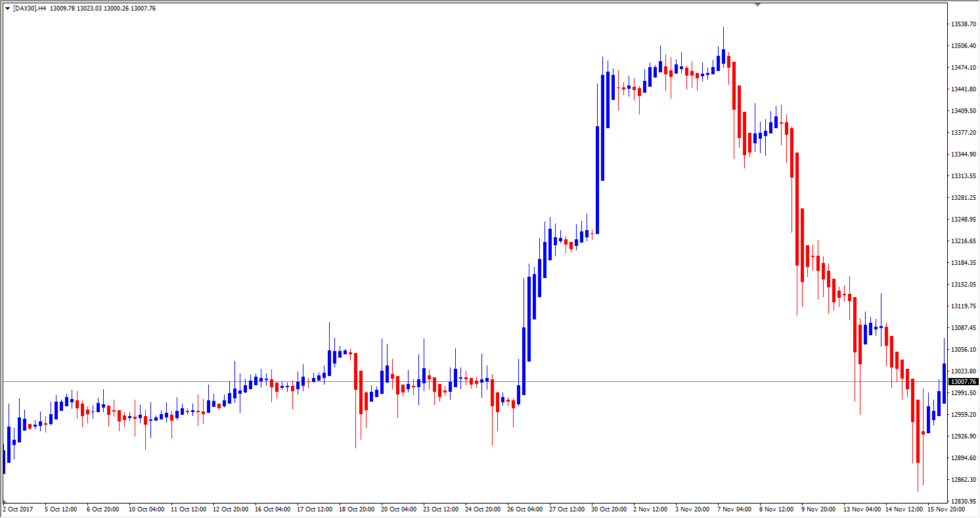The image size is (980, 518).
Task: Click the 12830.95 bottom price scale label
Action: click(963, 501)
